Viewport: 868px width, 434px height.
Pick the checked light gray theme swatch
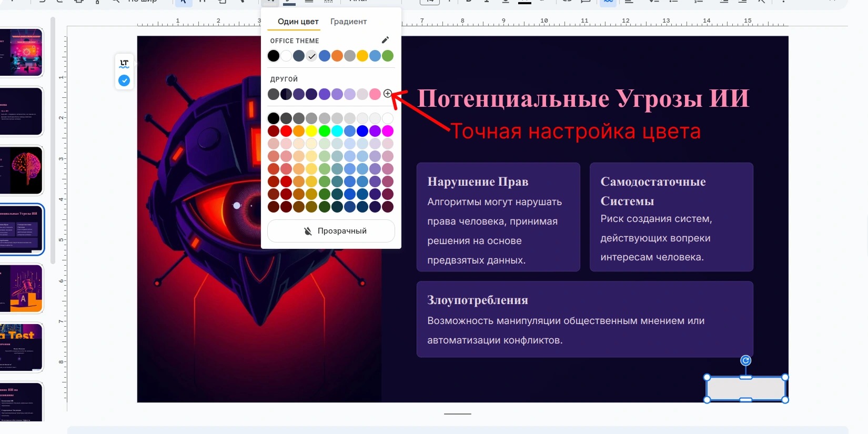point(311,56)
